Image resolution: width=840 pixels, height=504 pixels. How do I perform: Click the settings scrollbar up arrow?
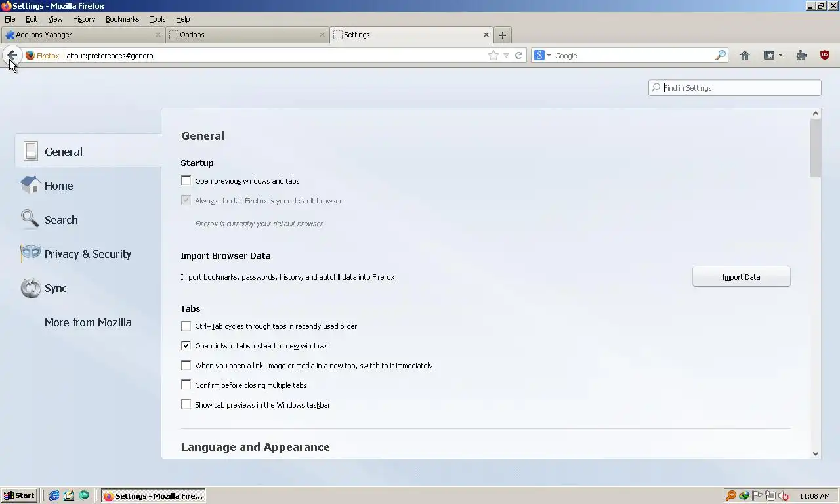pos(816,114)
